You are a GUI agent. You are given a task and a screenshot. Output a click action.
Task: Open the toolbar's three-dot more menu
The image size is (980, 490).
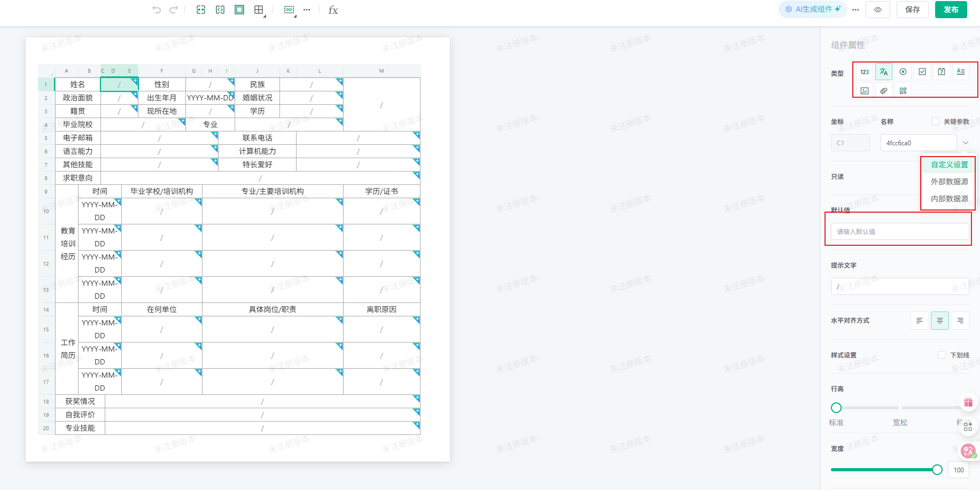tap(307, 10)
